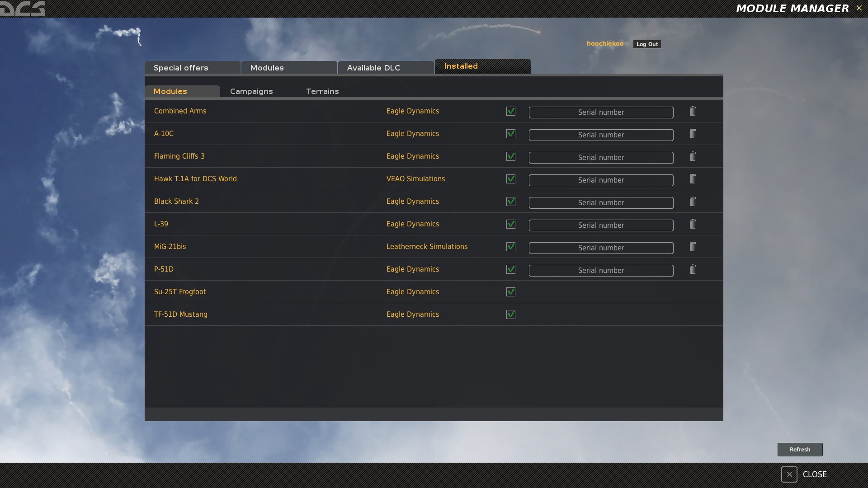Select the MiG-21bis entry

(x=170, y=247)
